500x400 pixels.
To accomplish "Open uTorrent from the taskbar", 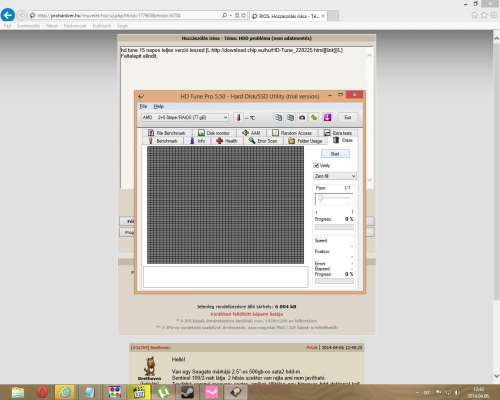I will [163, 392].
